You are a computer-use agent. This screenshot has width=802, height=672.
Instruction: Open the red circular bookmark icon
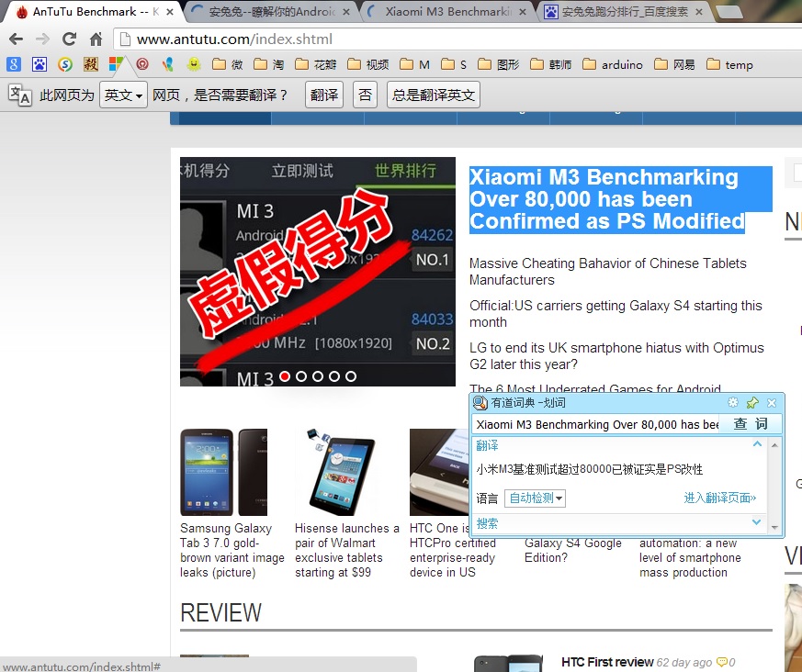(x=142, y=64)
